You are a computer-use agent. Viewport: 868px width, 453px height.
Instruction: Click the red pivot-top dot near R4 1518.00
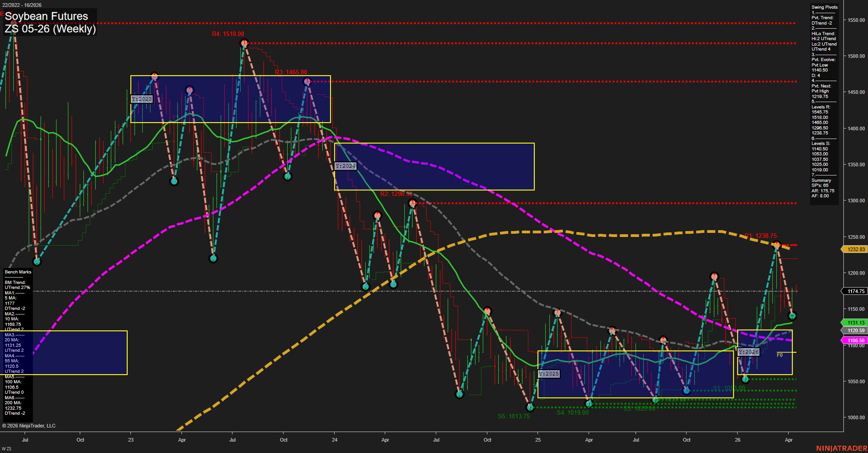[x=243, y=42]
